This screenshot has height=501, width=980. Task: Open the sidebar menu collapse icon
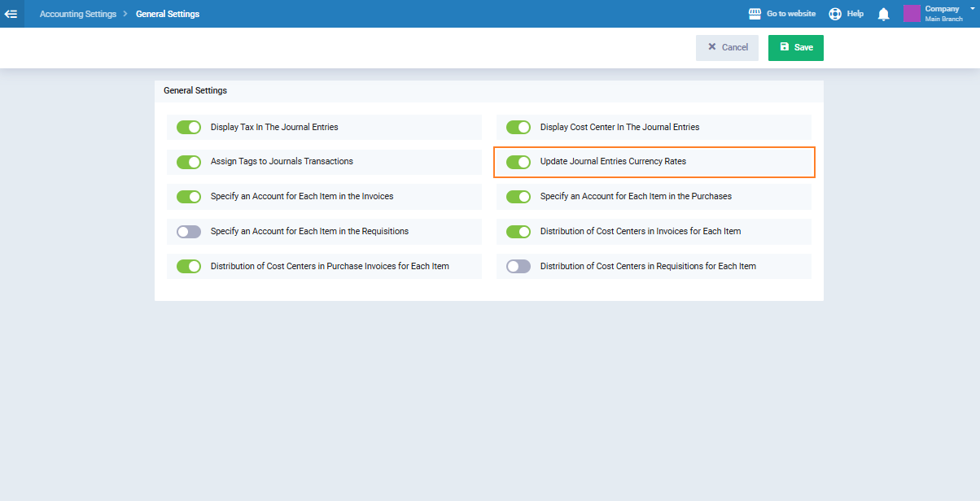[x=11, y=14]
